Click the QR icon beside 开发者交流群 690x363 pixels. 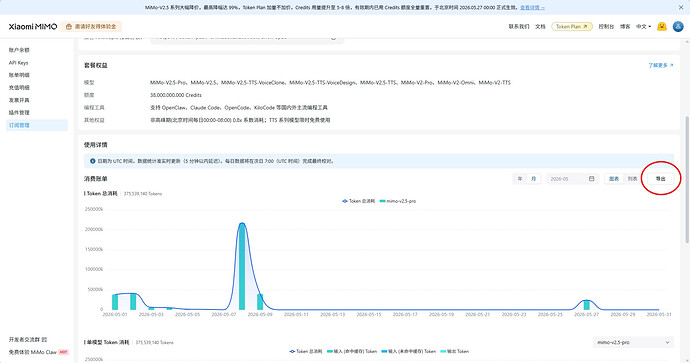pyautogui.click(x=44, y=340)
